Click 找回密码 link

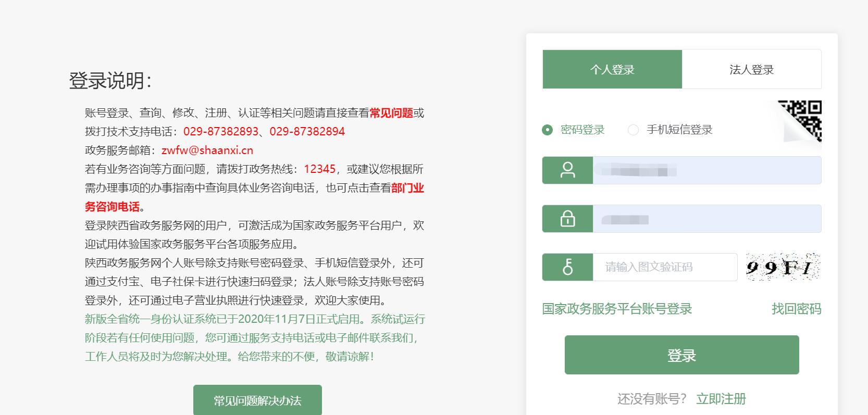(796, 309)
